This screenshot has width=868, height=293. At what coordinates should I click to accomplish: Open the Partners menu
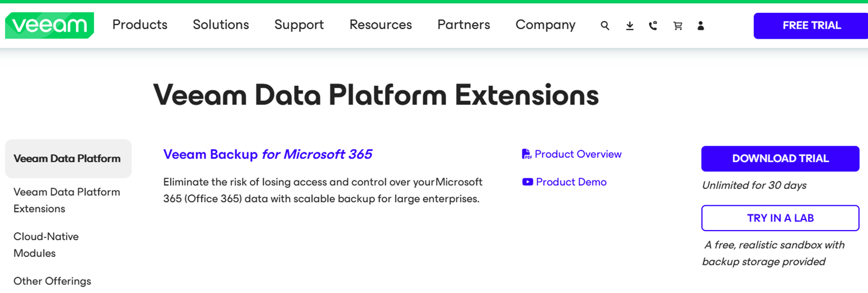click(x=464, y=25)
